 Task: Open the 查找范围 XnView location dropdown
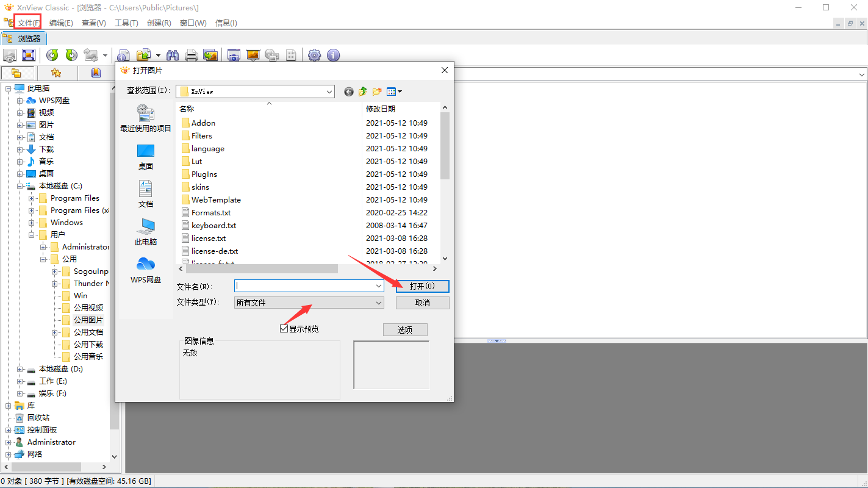coord(329,91)
